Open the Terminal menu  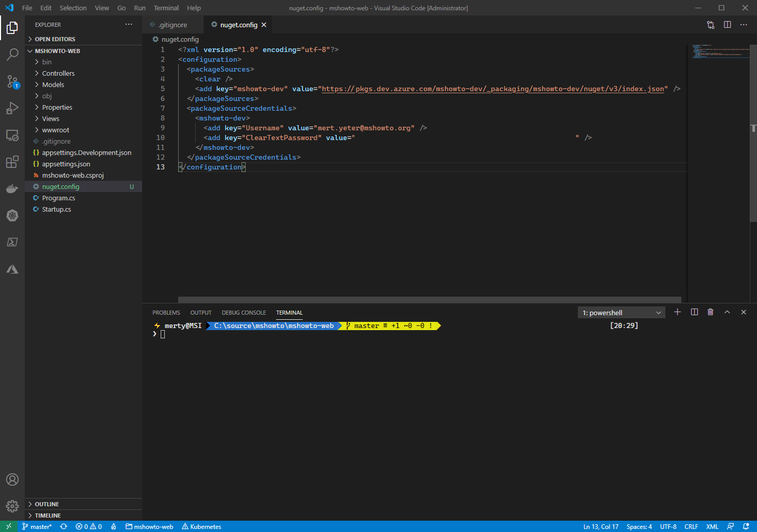click(166, 8)
